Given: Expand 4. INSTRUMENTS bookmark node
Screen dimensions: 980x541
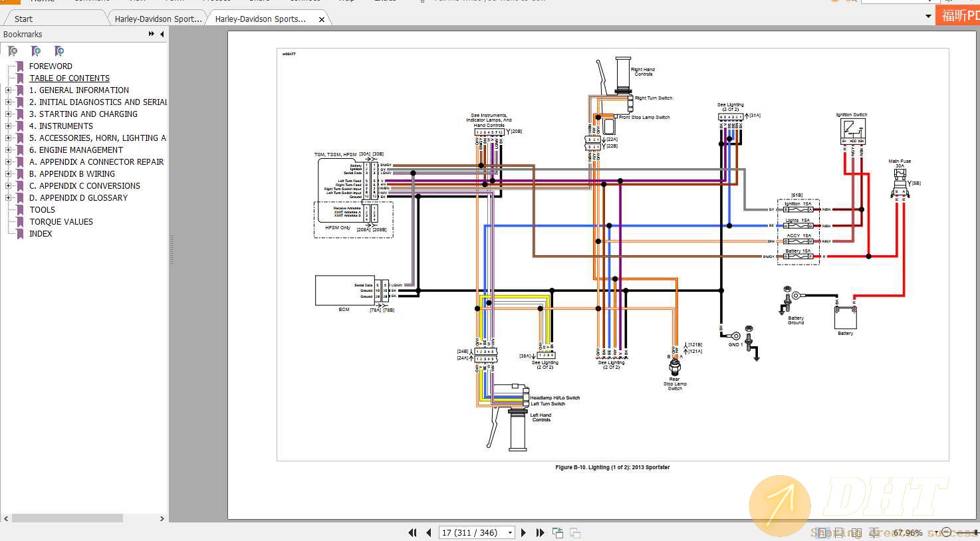Looking at the screenshot, I should 8,126.
